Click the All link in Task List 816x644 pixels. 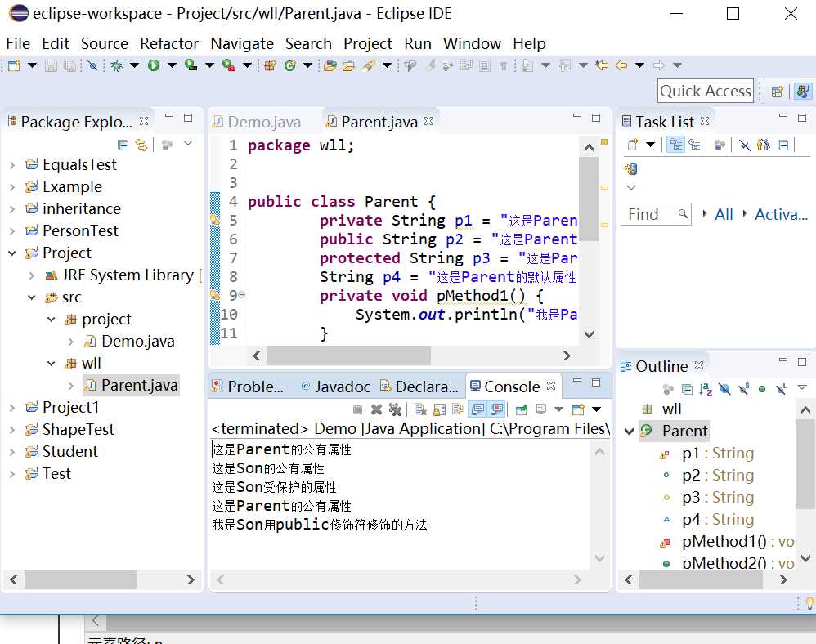click(x=724, y=214)
